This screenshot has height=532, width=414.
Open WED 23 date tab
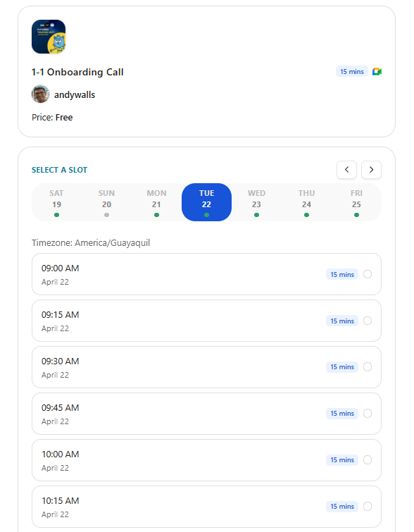(256, 202)
